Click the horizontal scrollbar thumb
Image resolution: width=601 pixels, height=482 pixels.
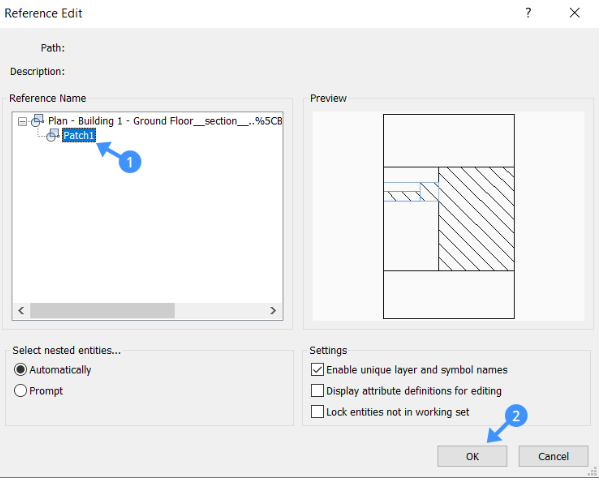(102, 310)
